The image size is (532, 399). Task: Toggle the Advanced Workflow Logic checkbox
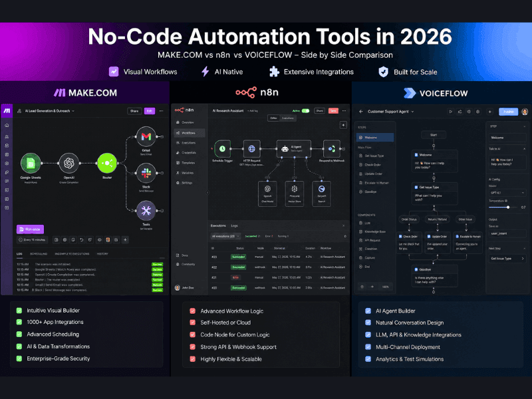tap(193, 311)
